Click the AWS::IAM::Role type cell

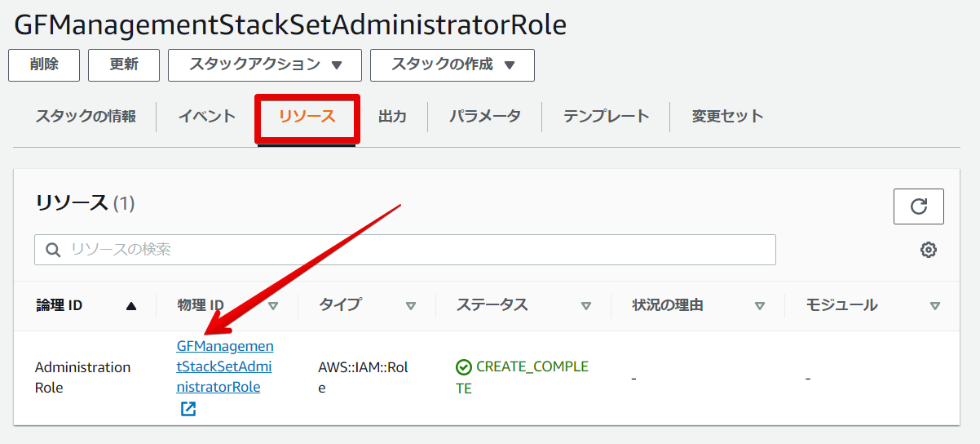(363, 377)
